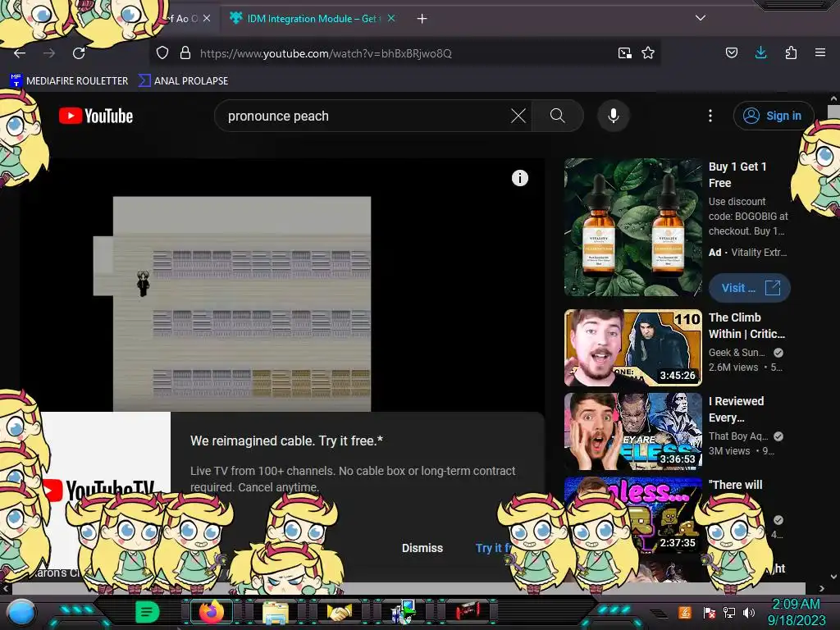Click the Sign in button
840x630 pixels.
773,116
